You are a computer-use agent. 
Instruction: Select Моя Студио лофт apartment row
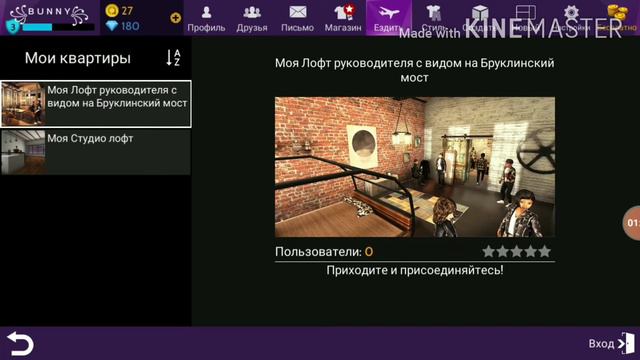96,152
